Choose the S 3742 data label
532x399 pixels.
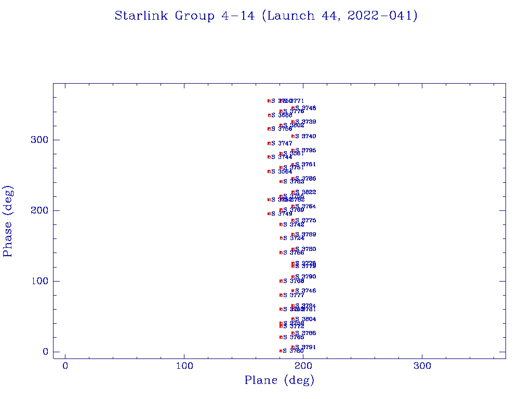(x=294, y=224)
